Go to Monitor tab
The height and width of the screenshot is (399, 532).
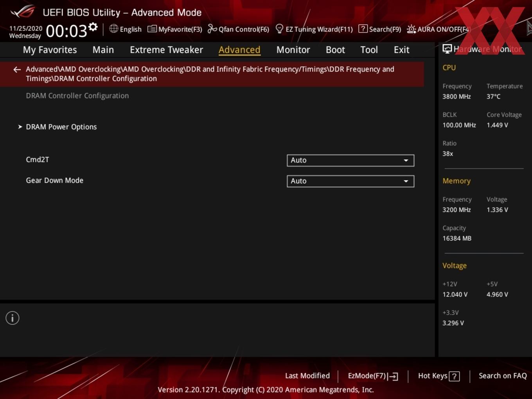coord(293,50)
